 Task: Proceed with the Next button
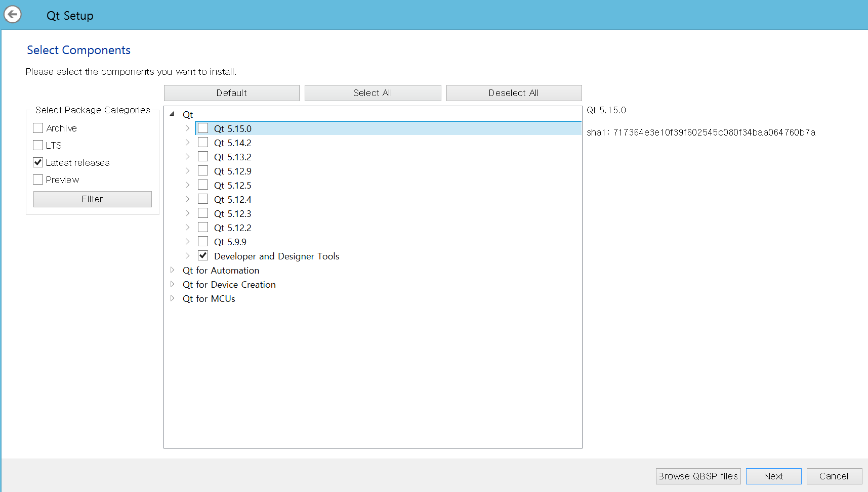coord(774,476)
